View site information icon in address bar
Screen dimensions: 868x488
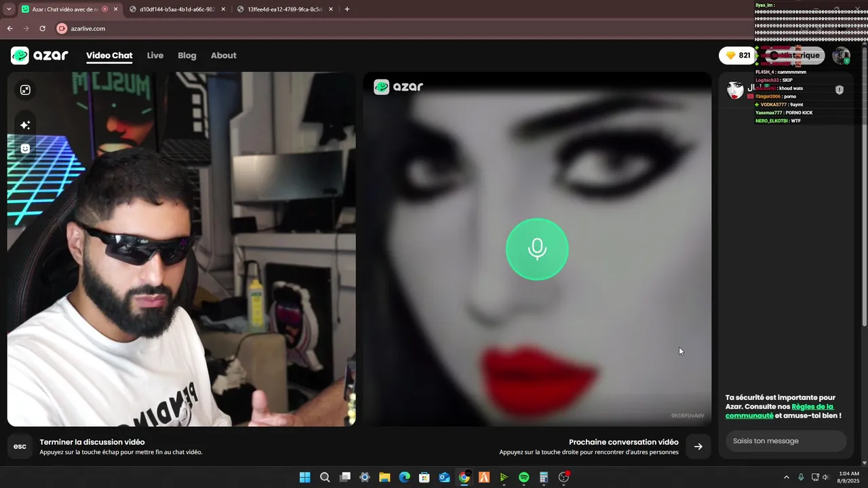(x=62, y=28)
